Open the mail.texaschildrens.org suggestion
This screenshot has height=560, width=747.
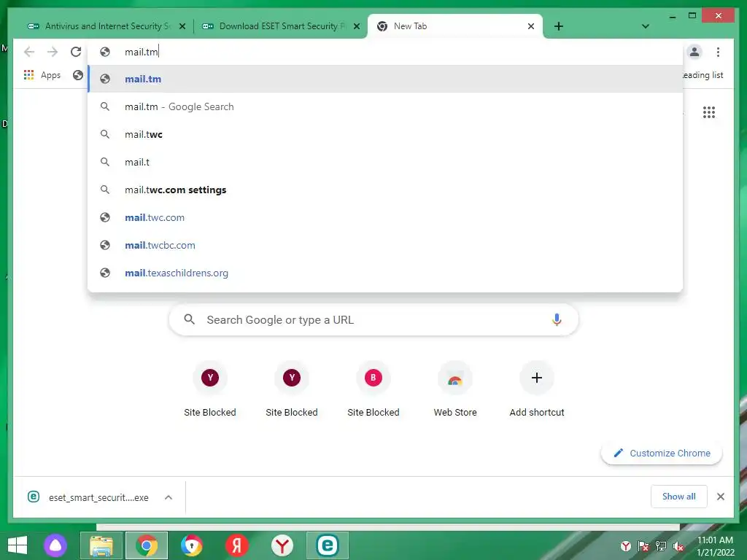[385, 273]
